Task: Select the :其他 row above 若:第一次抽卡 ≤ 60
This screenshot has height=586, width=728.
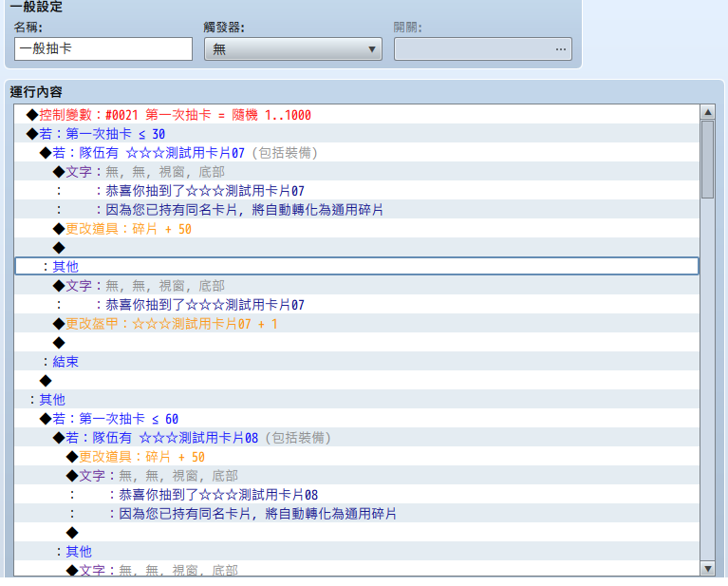Action: [x=357, y=400]
